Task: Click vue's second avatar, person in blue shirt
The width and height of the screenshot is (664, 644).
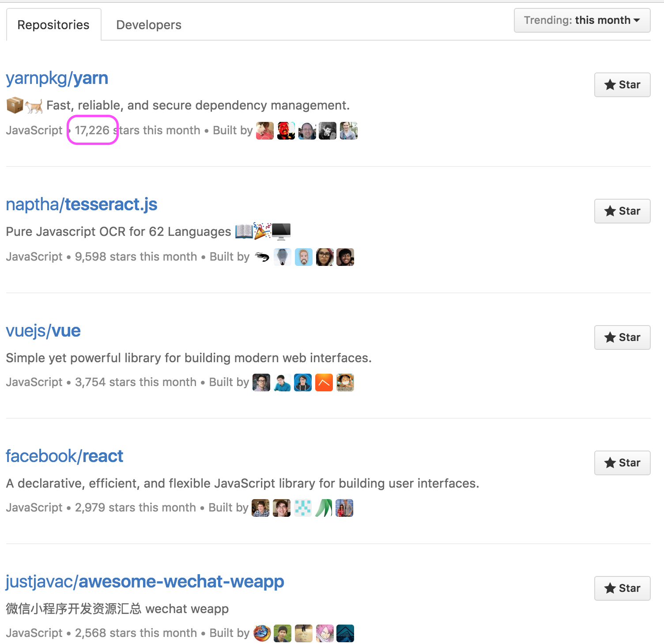Action: click(x=282, y=383)
